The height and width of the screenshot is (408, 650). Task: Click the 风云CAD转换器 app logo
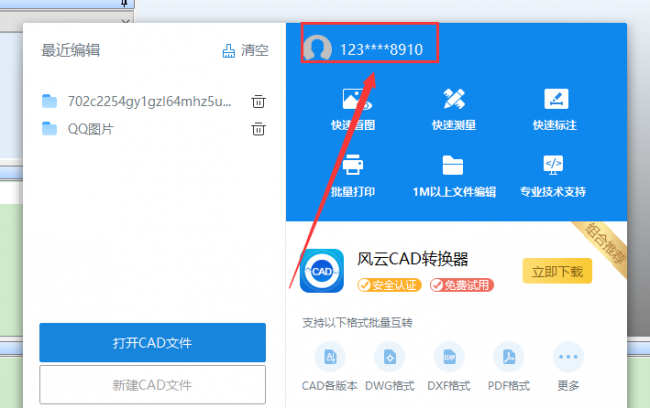(322, 271)
